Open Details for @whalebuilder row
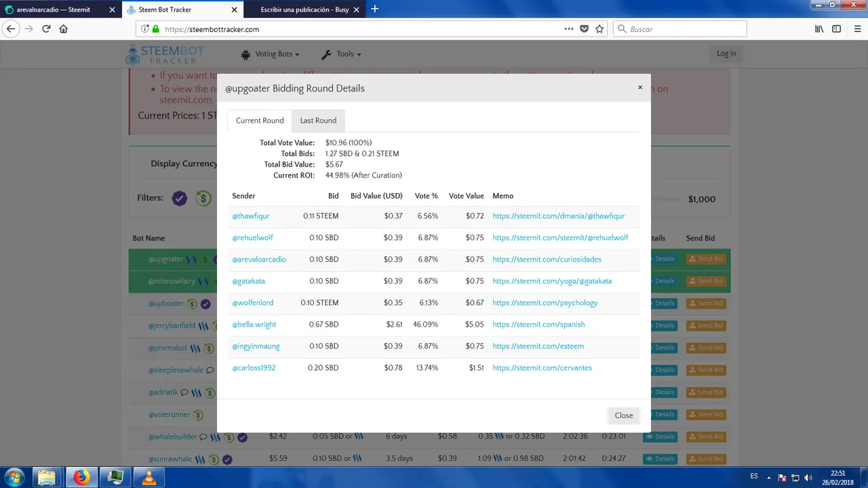 (x=660, y=436)
